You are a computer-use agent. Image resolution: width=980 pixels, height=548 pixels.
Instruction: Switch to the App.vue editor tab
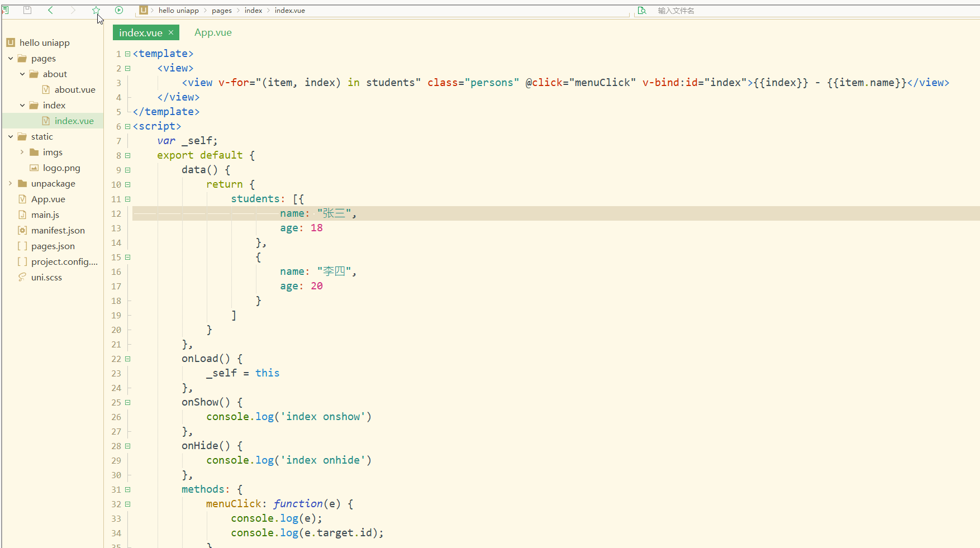pos(213,32)
